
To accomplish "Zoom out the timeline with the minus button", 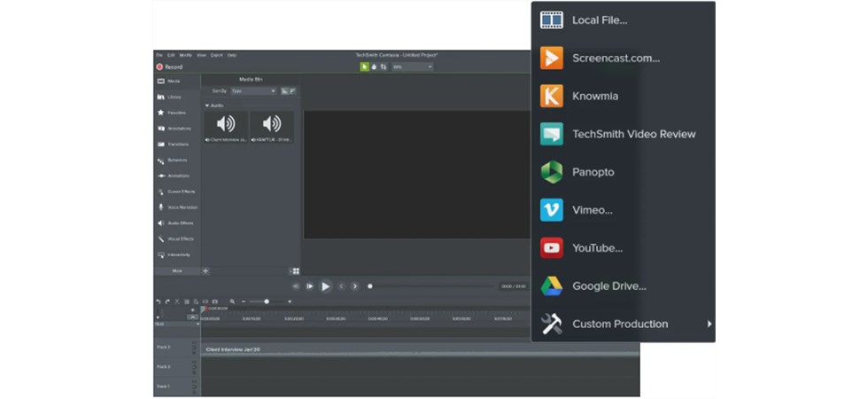I will [243, 301].
